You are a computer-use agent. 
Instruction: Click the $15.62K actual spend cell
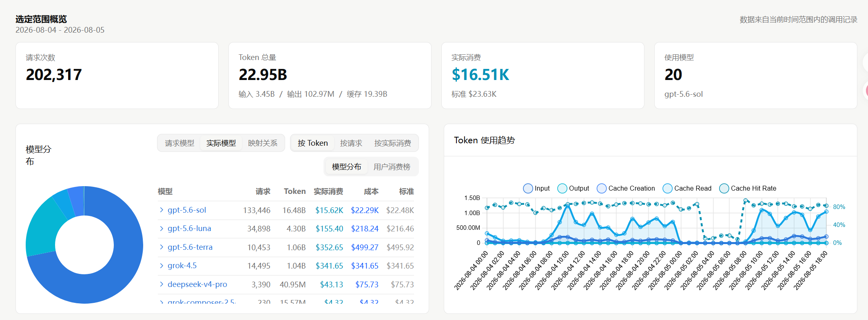point(329,210)
